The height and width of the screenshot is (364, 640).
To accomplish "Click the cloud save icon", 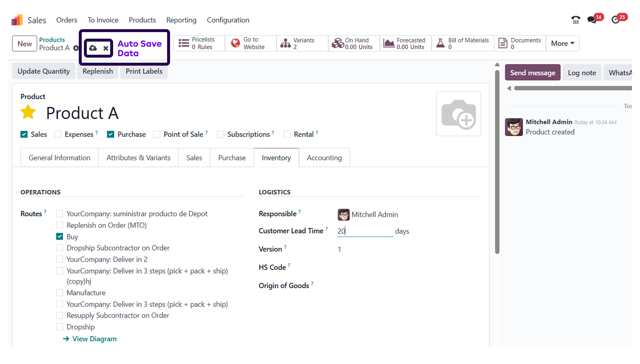I will click(x=93, y=48).
